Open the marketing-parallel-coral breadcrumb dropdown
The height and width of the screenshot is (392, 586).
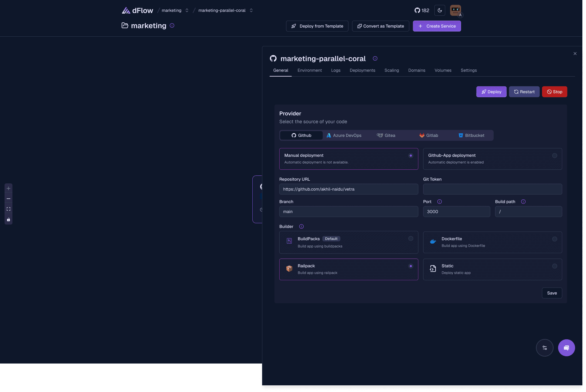[x=251, y=10]
